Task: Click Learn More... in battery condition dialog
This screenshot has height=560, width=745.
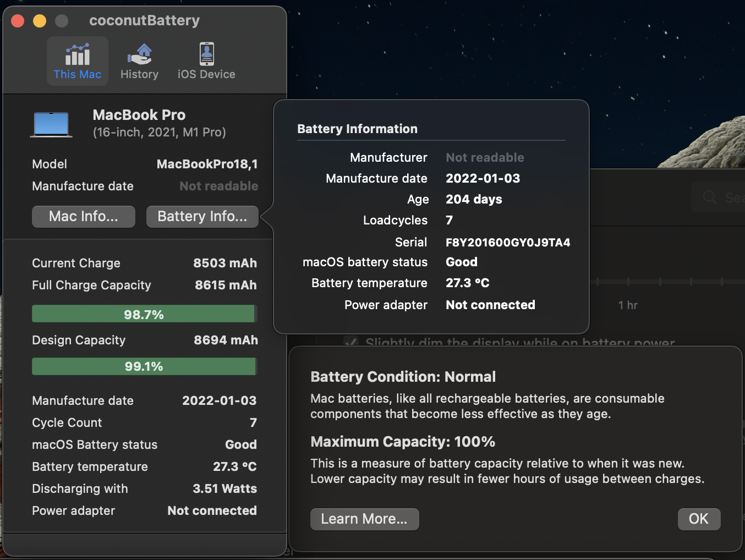Action: coord(364,519)
